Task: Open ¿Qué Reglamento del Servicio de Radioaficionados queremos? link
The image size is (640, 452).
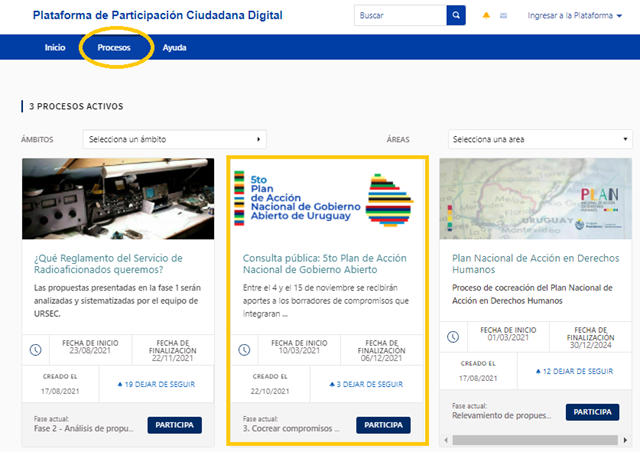Action: [108, 264]
